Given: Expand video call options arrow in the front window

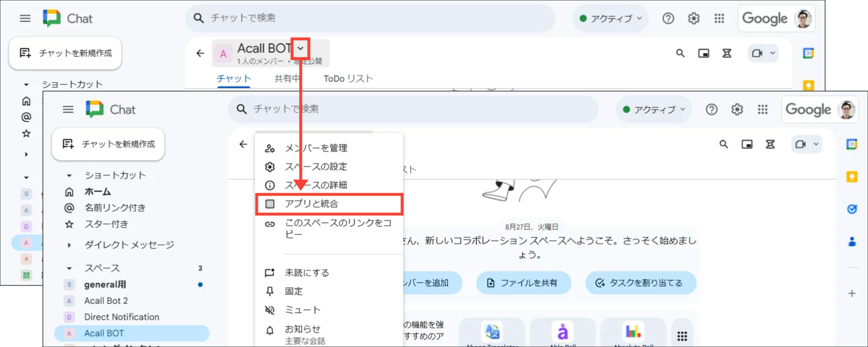Looking at the screenshot, I should pyautogui.click(x=816, y=144).
